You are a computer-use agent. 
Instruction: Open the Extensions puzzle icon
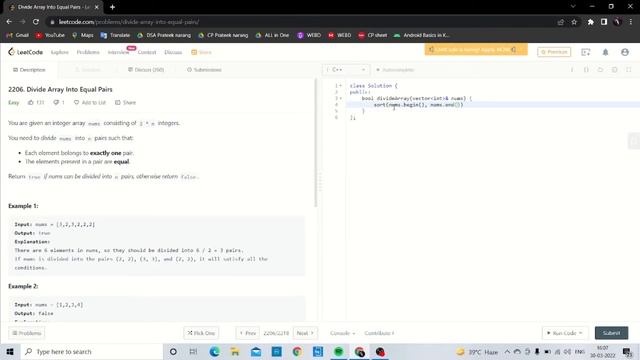[591, 22]
